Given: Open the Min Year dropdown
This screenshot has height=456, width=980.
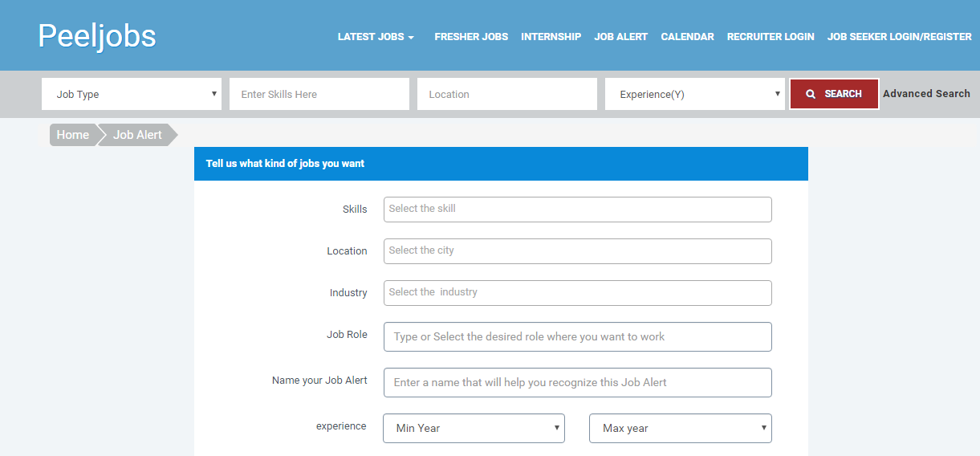Looking at the screenshot, I should pyautogui.click(x=474, y=429).
